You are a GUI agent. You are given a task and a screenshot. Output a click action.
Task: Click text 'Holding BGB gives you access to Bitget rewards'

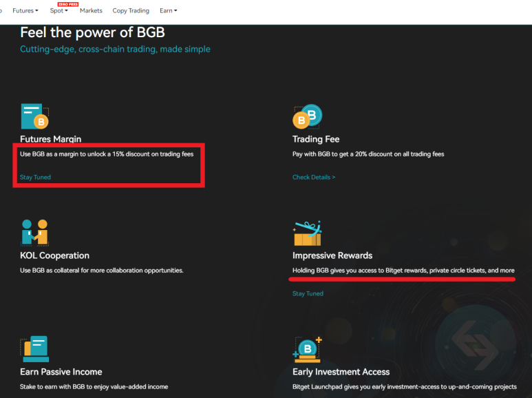point(360,271)
